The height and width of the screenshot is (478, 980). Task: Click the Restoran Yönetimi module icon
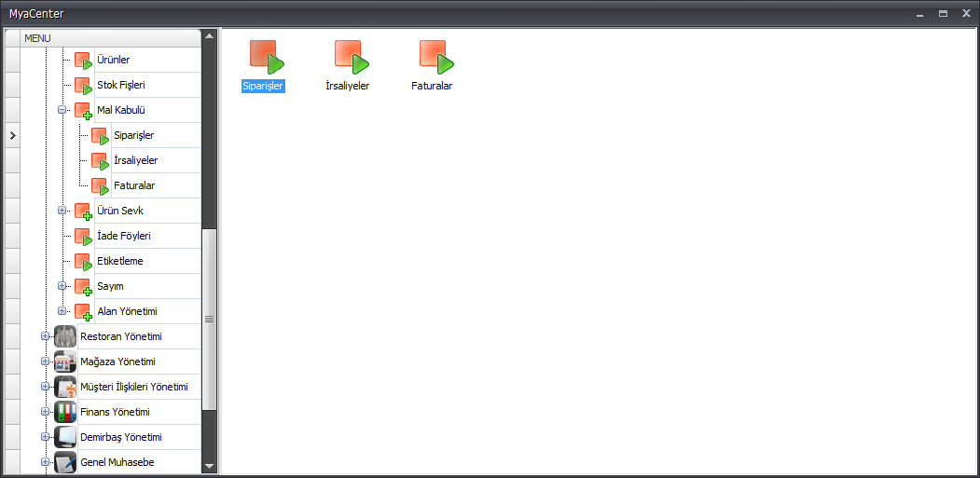65,336
